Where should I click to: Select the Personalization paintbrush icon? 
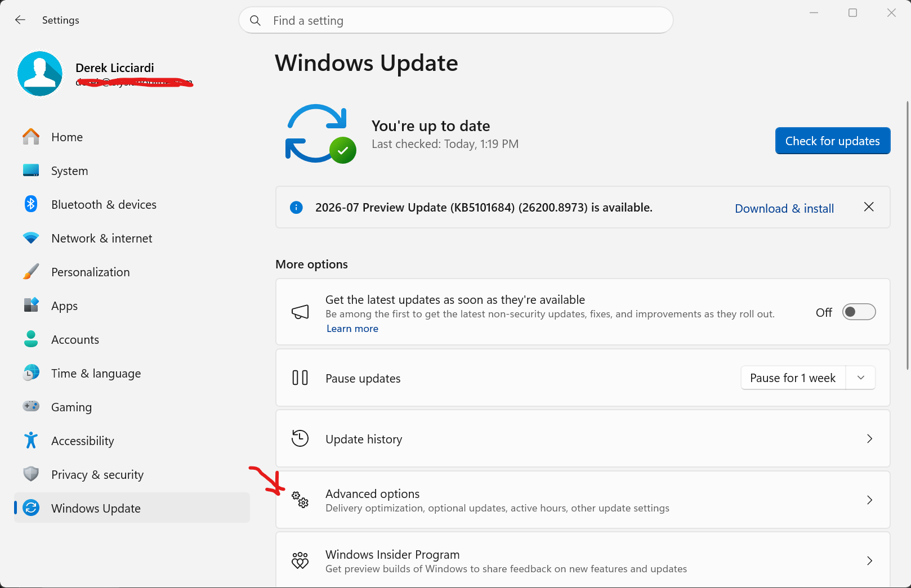tap(31, 272)
